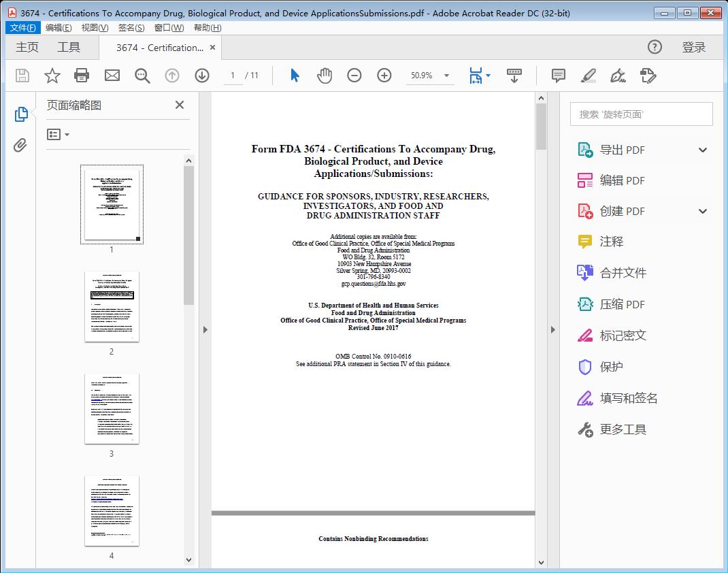728x573 pixels.
Task: Select the hand tool in toolbar
Action: [x=325, y=76]
